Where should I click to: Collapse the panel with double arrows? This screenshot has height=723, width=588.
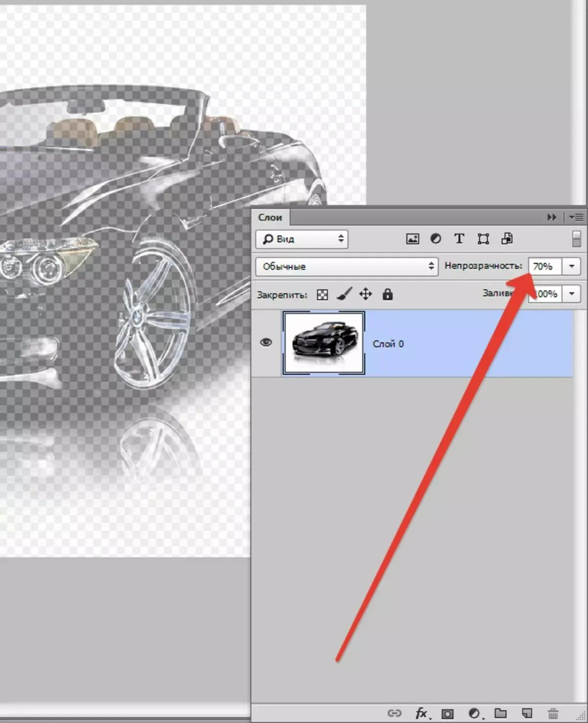pos(552,217)
